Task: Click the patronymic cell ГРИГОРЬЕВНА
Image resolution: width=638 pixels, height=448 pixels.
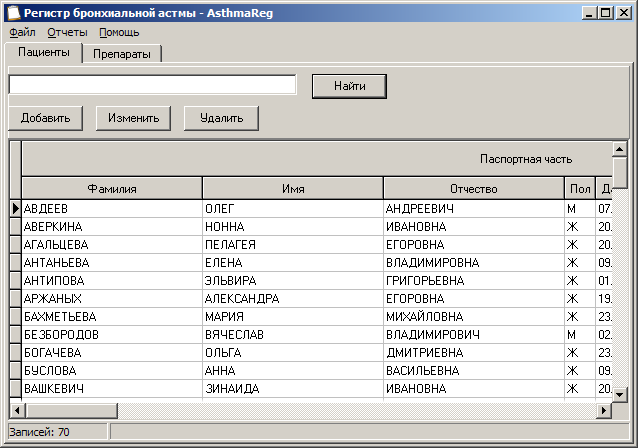Action: pos(474,280)
